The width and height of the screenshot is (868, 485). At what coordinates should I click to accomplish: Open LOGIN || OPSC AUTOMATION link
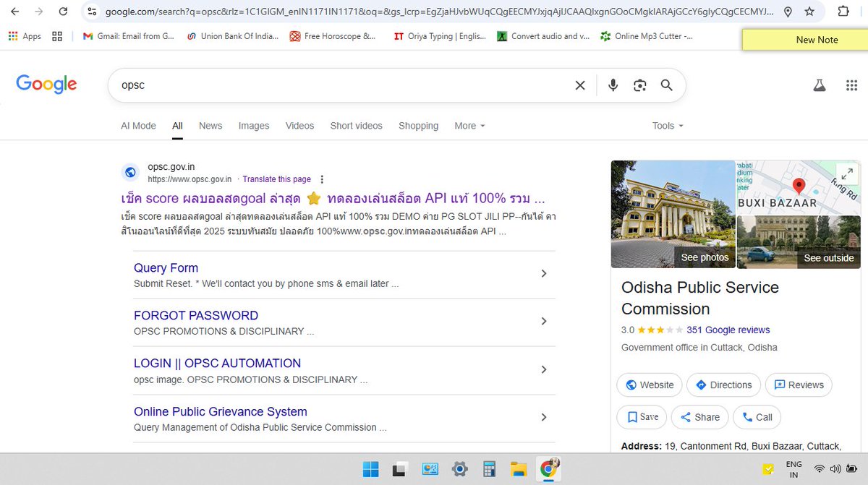(217, 364)
